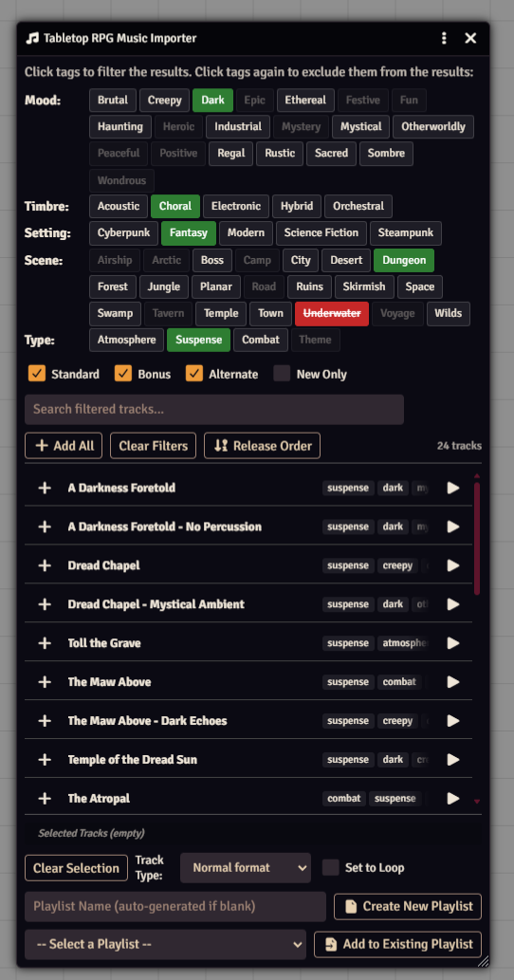Click the Add All button

(x=64, y=446)
